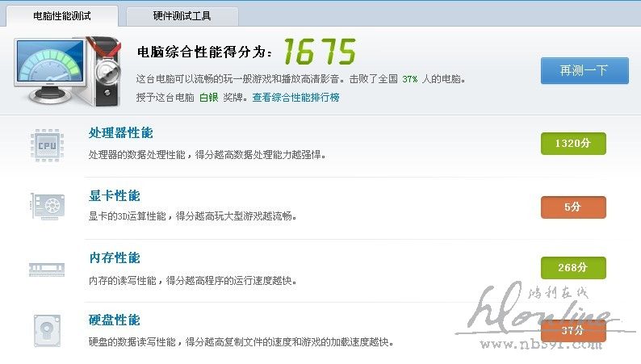Click the overall score 1675
The width and height of the screenshot is (641, 364).
point(320,52)
